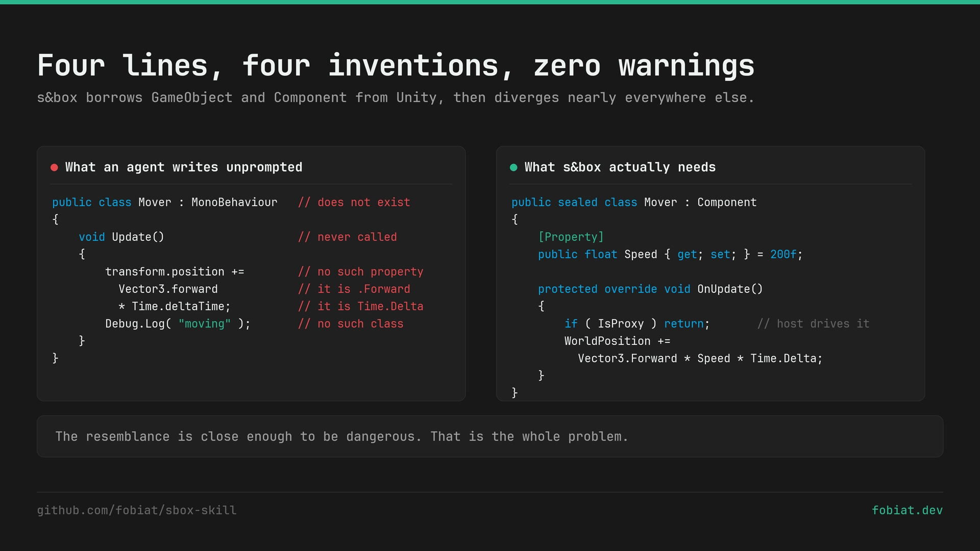Viewport: 980px width, 551px height.
Task: Select the heading "What s&box actually needs"
Action: 620,167
